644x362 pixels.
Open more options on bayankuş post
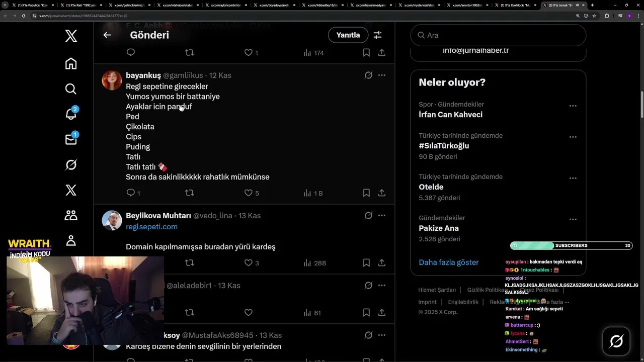(382, 75)
